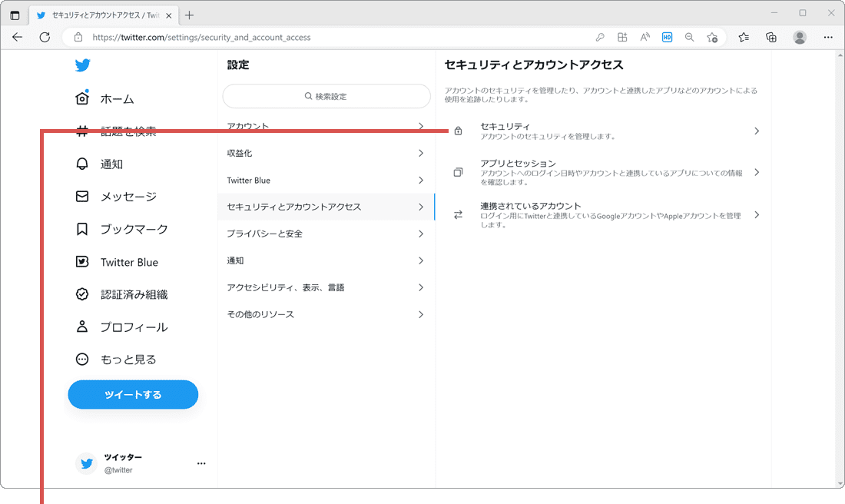Click the Bookmarks icon in the sidebar
This screenshot has width=845, height=504.
[x=82, y=229]
